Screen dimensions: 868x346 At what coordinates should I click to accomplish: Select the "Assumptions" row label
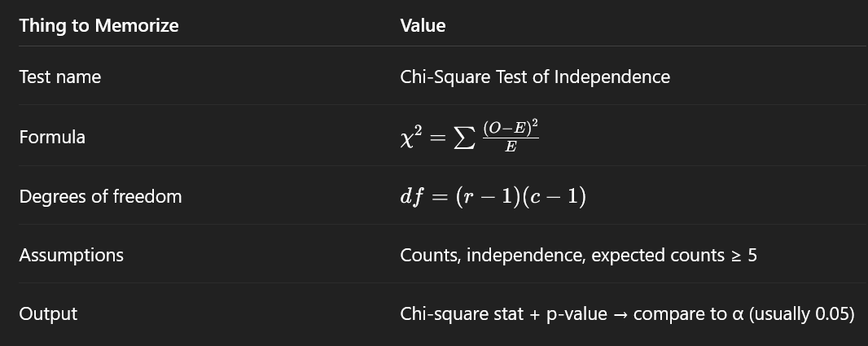point(72,255)
